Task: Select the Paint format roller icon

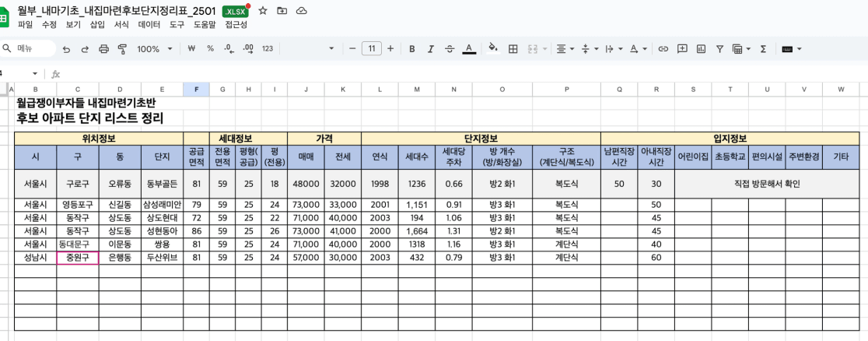Action: [122, 49]
